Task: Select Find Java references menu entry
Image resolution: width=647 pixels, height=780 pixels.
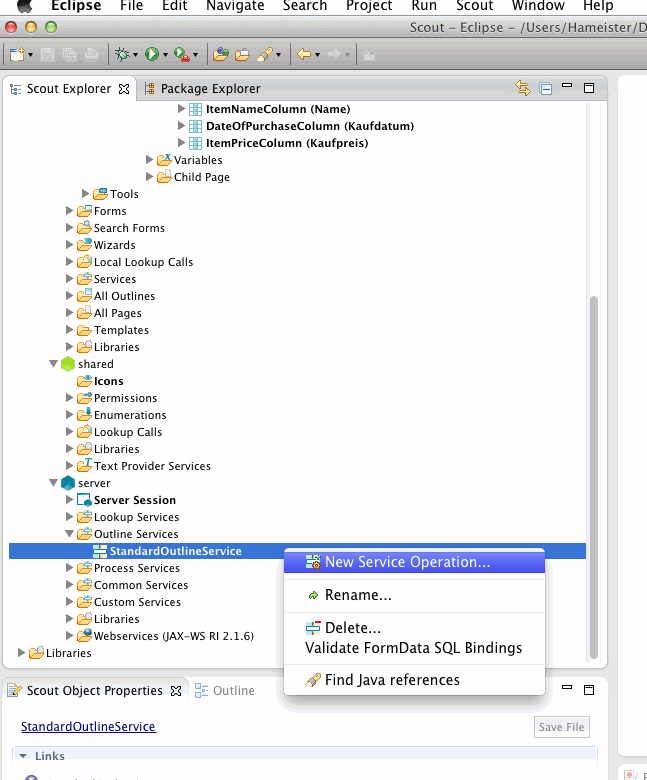Action: point(392,680)
